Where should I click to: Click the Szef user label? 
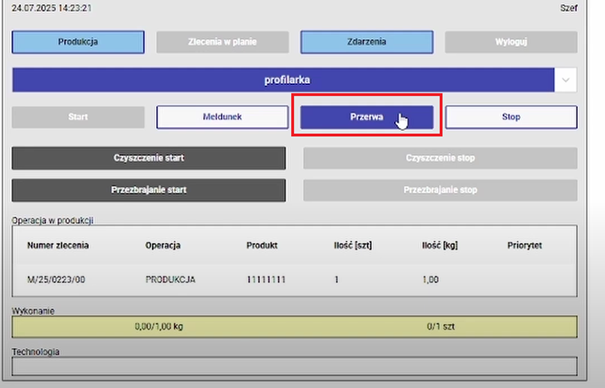[x=569, y=8]
